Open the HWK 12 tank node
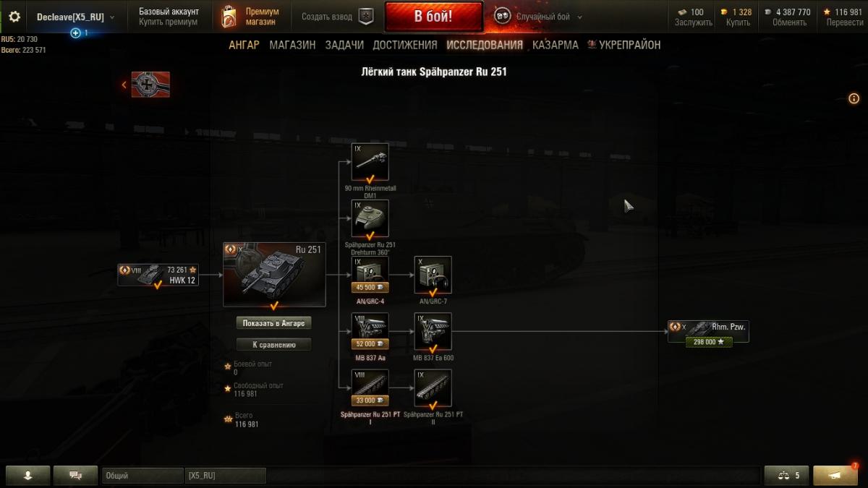This screenshot has width=868, height=488. pyautogui.click(x=158, y=275)
